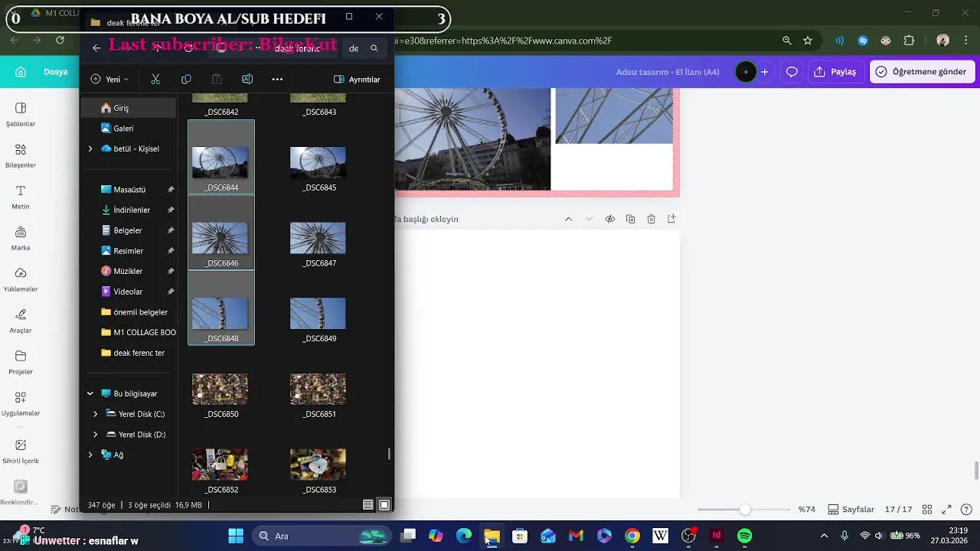Open the Yeni dropdown in File Explorer

tap(109, 79)
